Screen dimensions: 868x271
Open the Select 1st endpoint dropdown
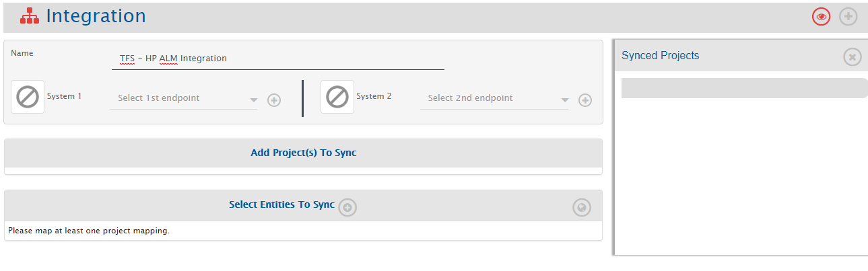(x=178, y=98)
